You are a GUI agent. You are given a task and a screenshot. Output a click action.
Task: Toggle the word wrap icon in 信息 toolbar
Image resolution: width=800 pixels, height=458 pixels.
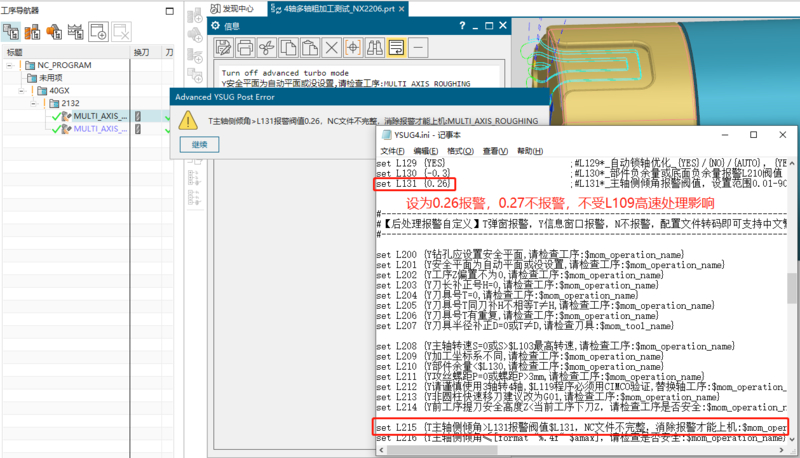[x=397, y=47]
